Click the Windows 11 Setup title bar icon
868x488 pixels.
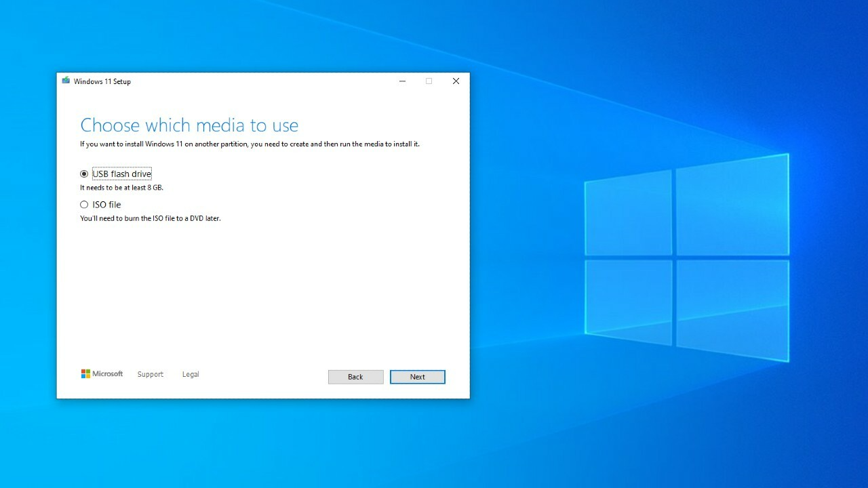click(x=66, y=80)
